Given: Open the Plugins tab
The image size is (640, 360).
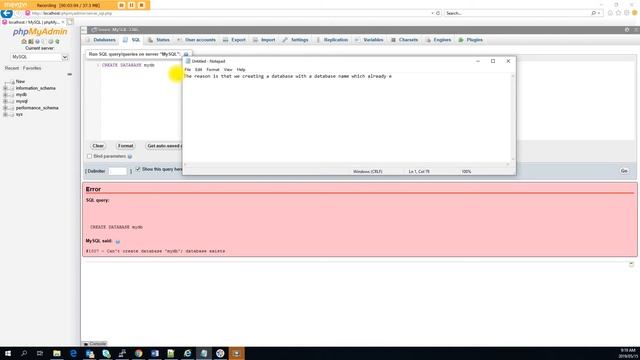Looking at the screenshot, I should pos(471,40).
